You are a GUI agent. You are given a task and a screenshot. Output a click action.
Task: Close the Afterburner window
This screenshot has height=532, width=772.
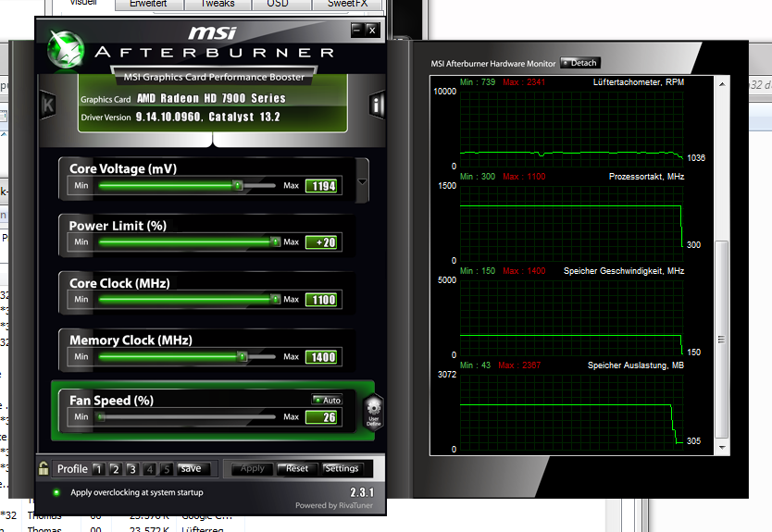tap(372, 30)
